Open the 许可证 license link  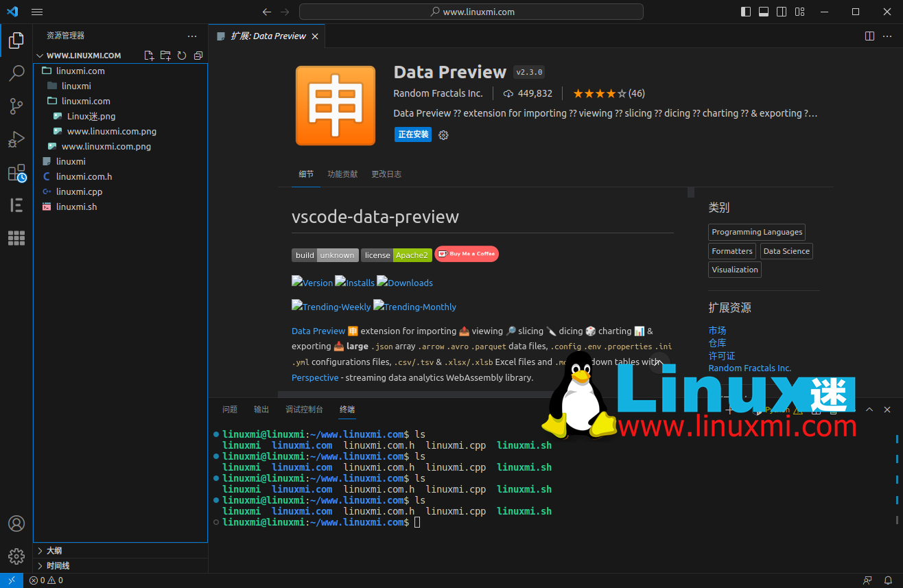click(722, 355)
